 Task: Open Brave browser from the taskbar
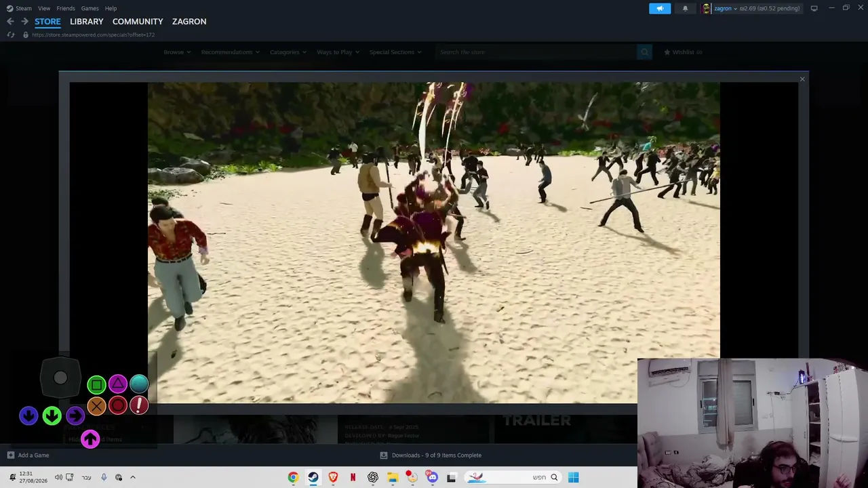pos(333,477)
